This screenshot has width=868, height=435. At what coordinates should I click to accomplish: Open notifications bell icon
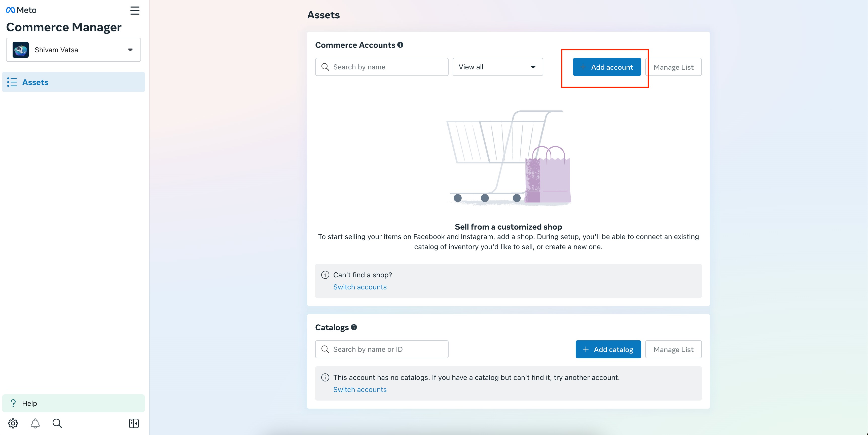(x=35, y=423)
